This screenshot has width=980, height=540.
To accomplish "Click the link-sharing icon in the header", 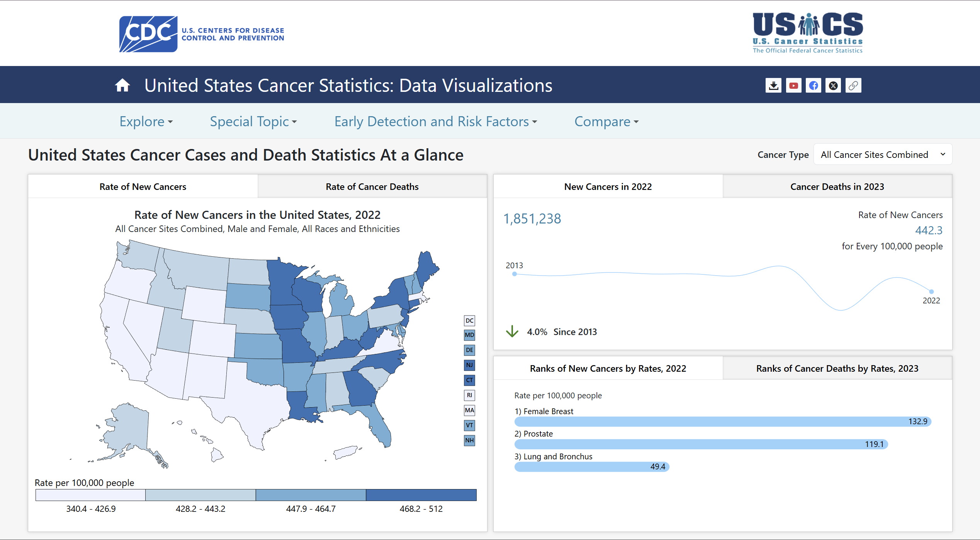I will pyautogui.click(x=853, y=85).
